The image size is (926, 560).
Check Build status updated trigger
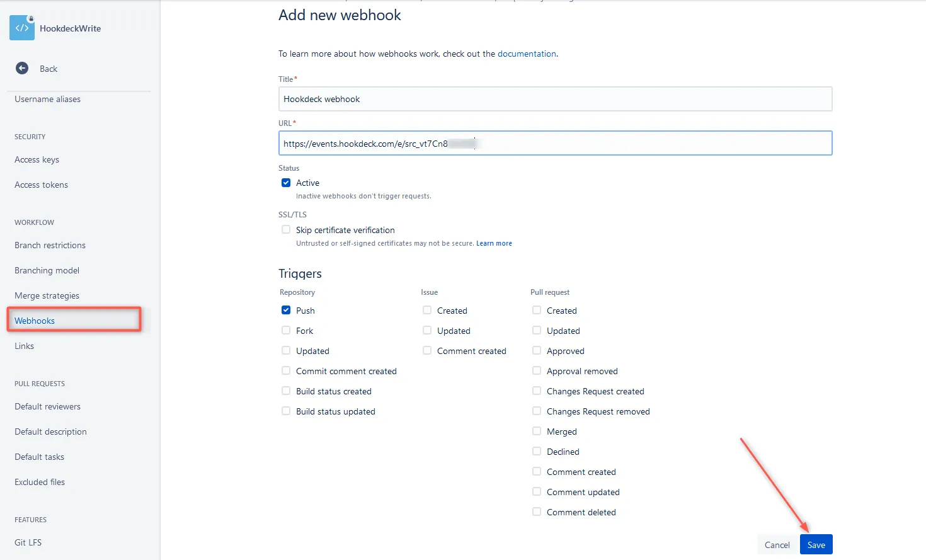click(286, 411)
